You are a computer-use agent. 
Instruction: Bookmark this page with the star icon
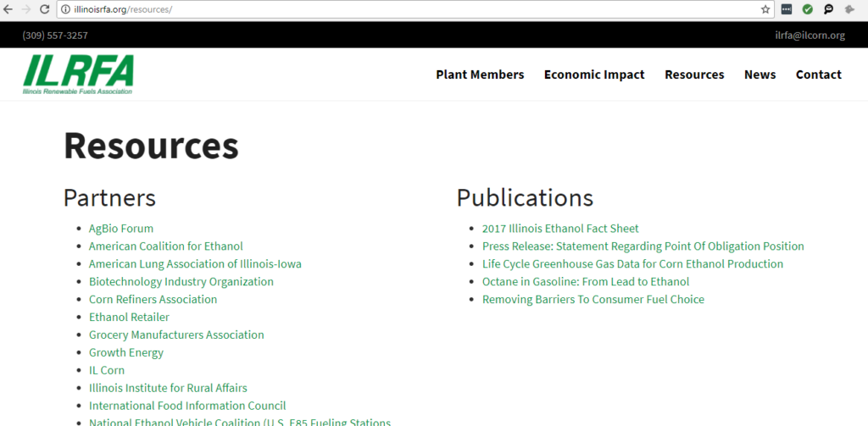[765, 9]
